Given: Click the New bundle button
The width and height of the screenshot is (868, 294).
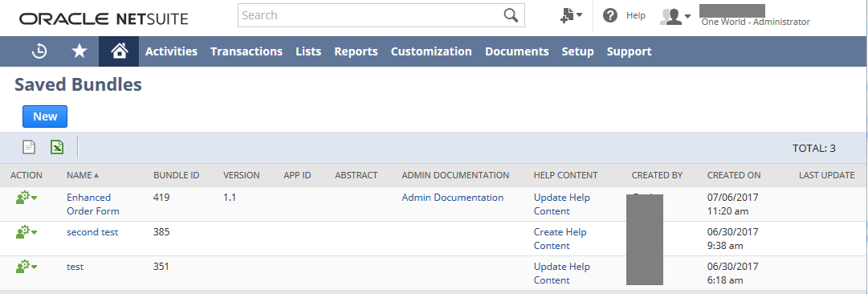Looking at the screenshot, I should coord(45,116).
